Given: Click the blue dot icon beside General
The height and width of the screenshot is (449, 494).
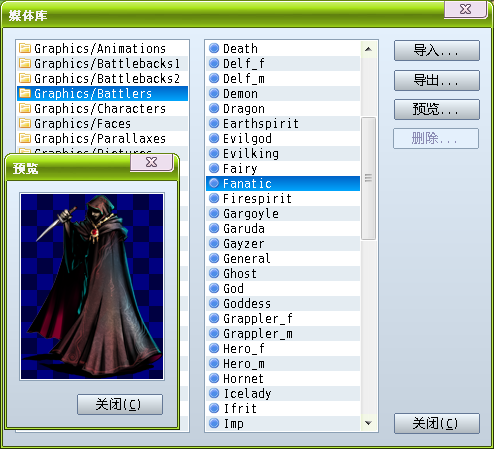Looking at the screenshot, I should coord(214,258).
